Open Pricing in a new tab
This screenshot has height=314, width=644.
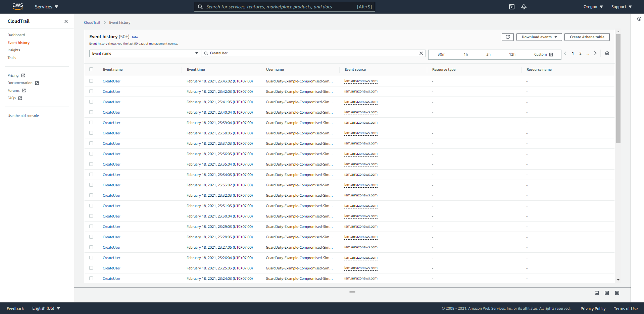pyautogui.click(x=16, y=75)
